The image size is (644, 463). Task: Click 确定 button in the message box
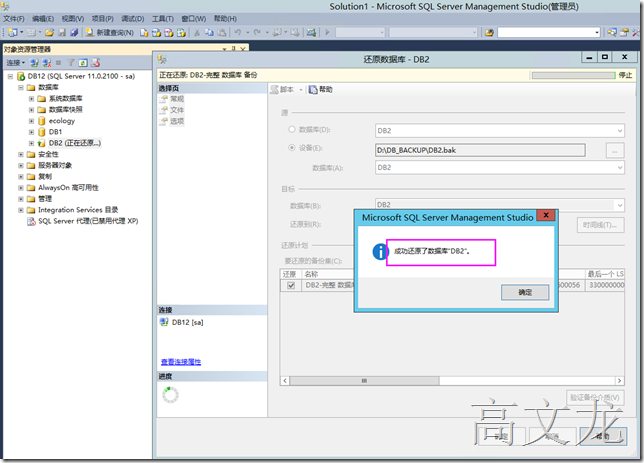pyautogui.click(x=525, y=292)
